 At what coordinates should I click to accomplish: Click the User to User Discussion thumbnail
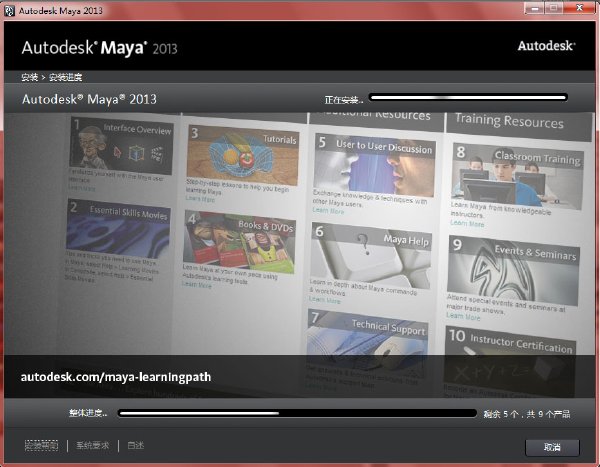tap(374, 165)
